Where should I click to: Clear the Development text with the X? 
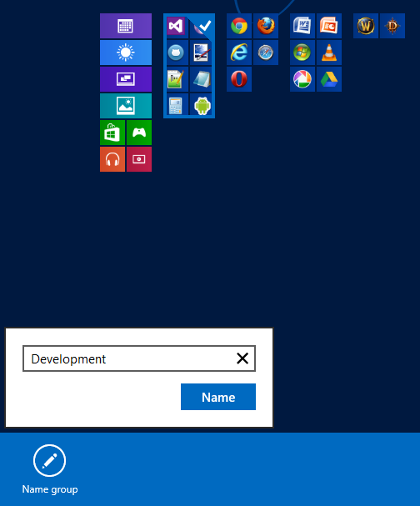click(x=242, y=358)
